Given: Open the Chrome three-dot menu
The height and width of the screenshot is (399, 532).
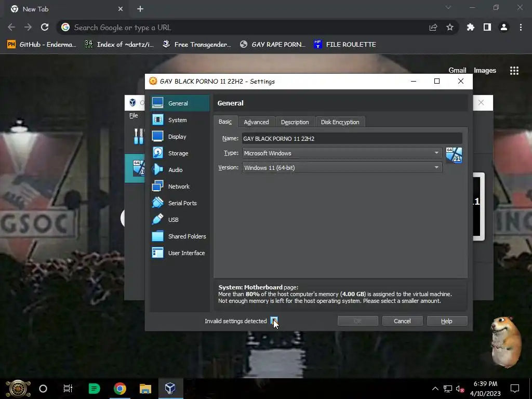Looking at the screenshot, I should click(521, 27).
